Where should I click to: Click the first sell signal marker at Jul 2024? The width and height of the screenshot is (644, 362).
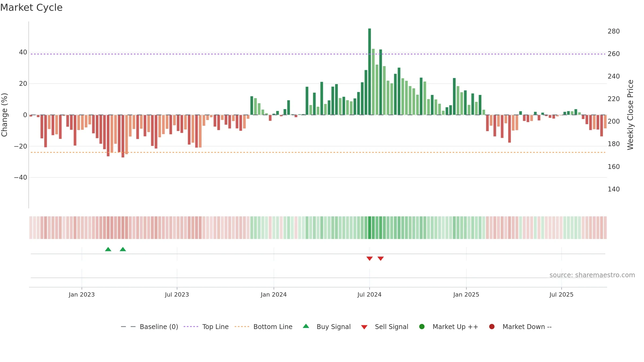pyautogui.click(x=369, y=258)
